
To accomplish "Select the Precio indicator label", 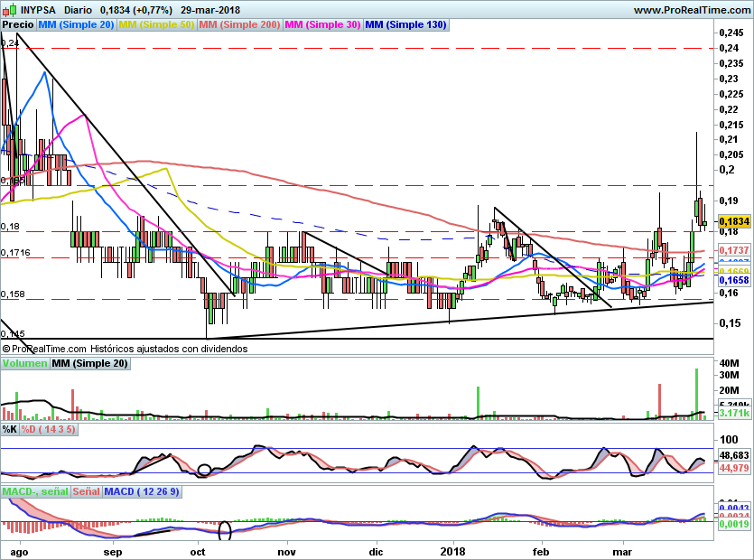I will 18,25.
